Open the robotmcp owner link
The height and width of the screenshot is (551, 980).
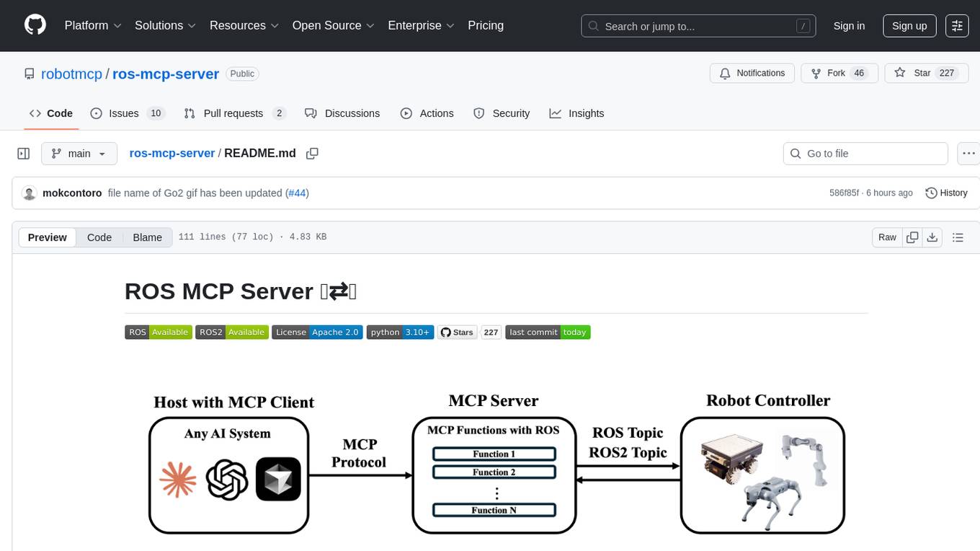click(72, 74)
